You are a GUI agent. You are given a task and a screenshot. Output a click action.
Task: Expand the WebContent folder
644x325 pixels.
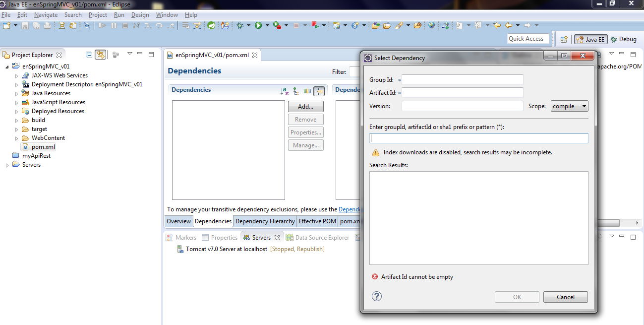click(x=16, y=138)
